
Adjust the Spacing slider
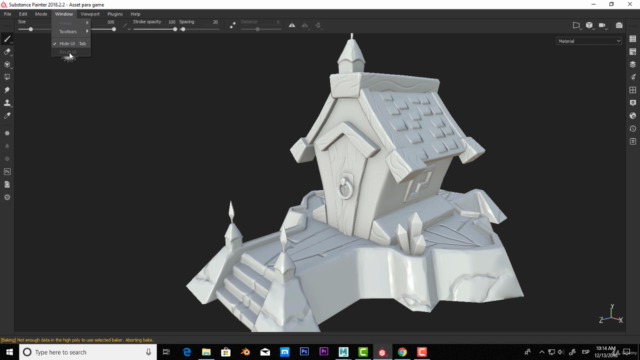pos(200,29)
